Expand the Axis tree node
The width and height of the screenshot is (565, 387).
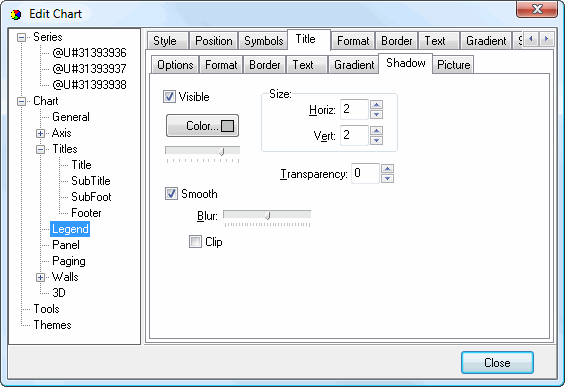coord(40,133)
